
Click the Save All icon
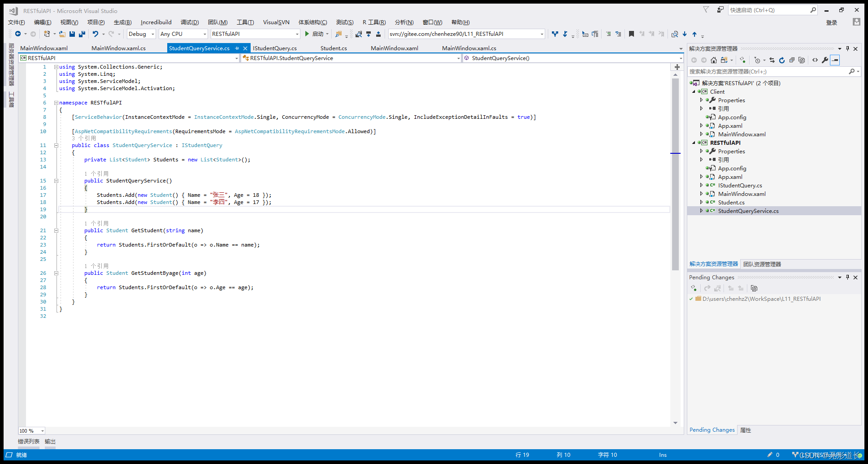click(82, 34)
